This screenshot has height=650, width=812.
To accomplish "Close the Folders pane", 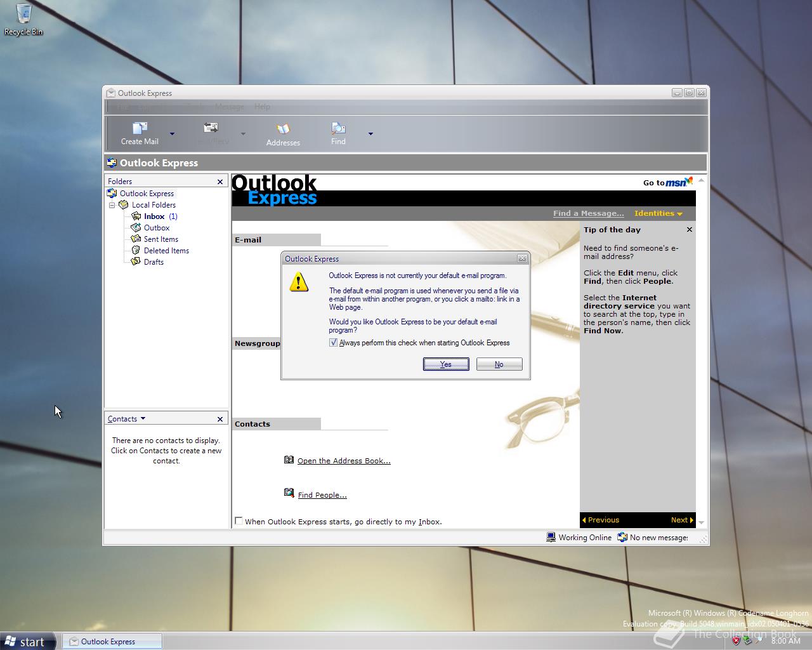I will pos(220,182).
